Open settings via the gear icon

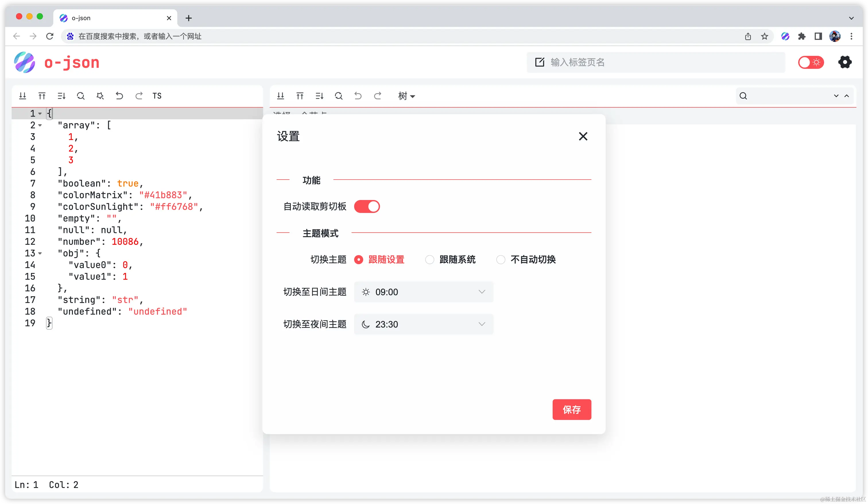tap(844, 62)
